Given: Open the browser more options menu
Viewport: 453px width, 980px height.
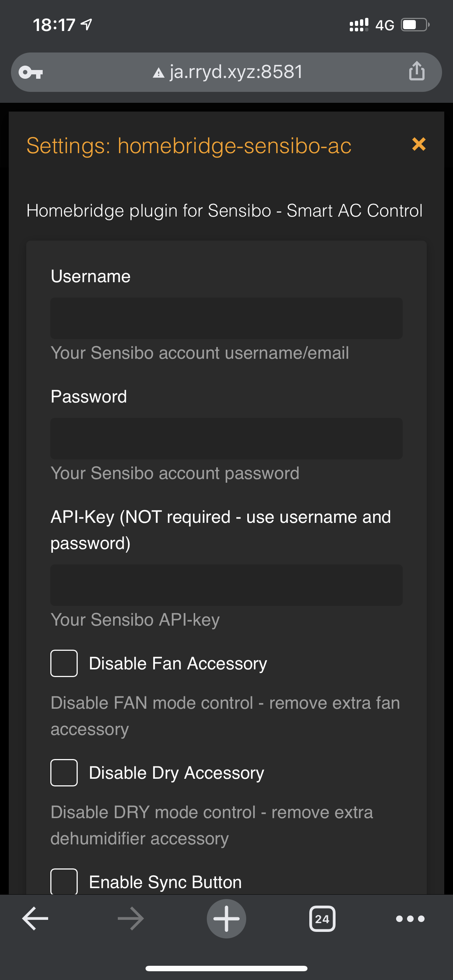Looking at the screenshot, I should tap(410, 919).
